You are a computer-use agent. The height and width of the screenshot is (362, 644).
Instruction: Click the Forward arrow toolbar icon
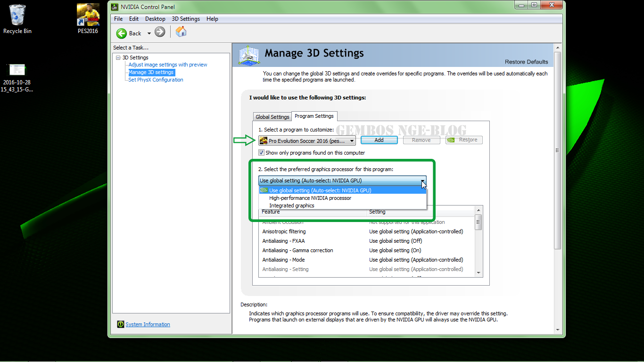pyautogui.click(x=160, y=32)
